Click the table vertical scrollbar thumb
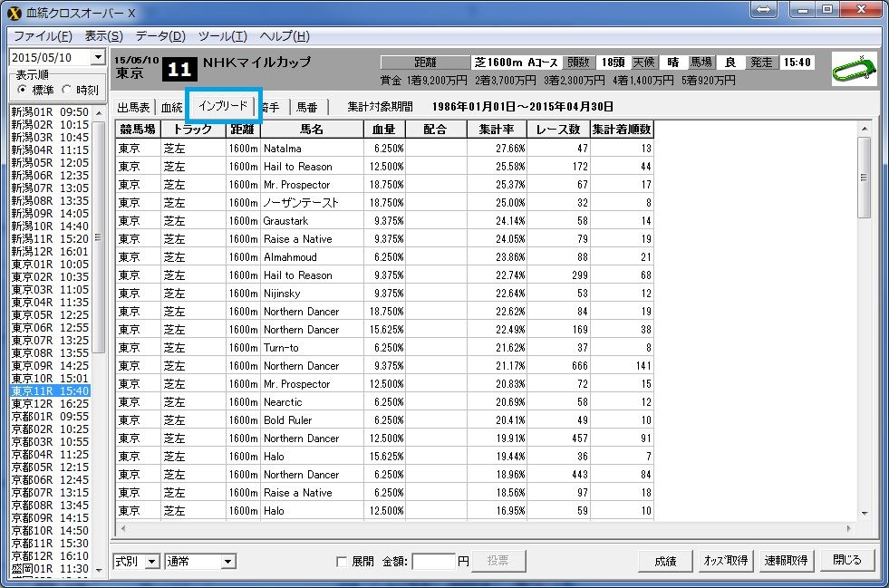Viewport: 889px width, 588px height. (x=864, y=178)
